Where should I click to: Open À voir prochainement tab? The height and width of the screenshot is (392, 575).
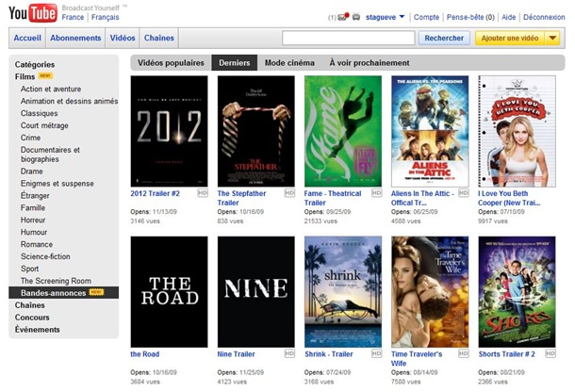coord(370,63)
